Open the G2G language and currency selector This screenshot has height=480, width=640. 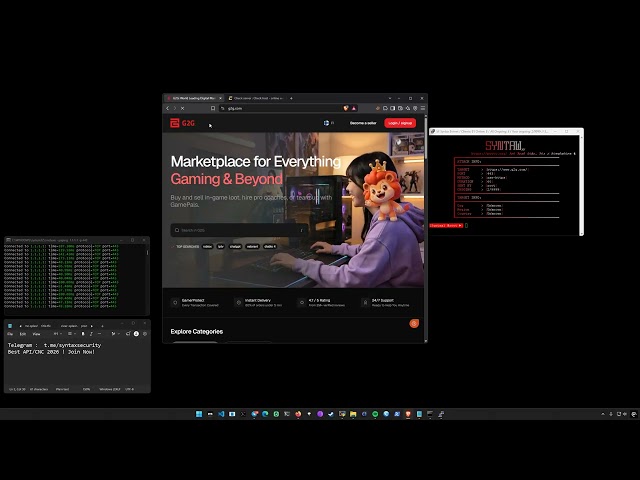pos(329,123)
